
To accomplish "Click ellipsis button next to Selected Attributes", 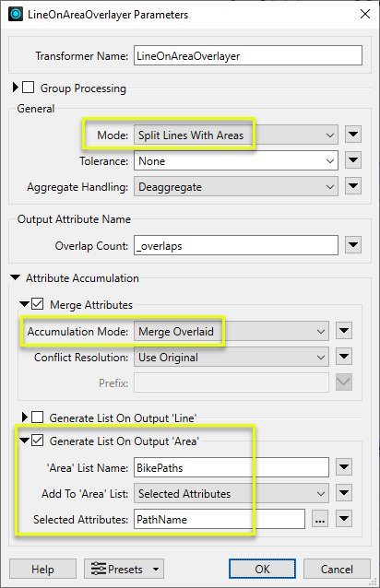I will coord(320,520).
